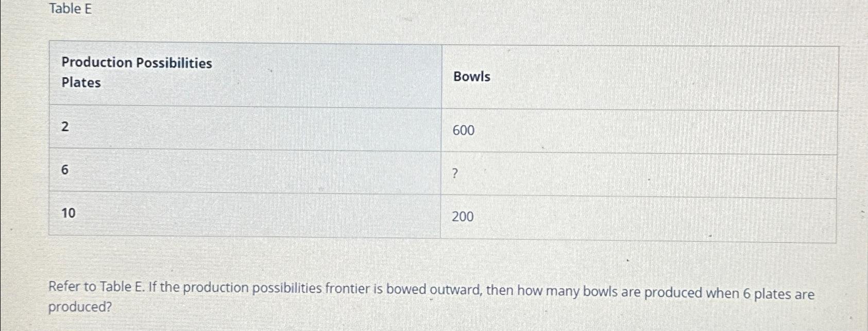Click the question mark cell
868x331 pixels.
tap(639, 175)
